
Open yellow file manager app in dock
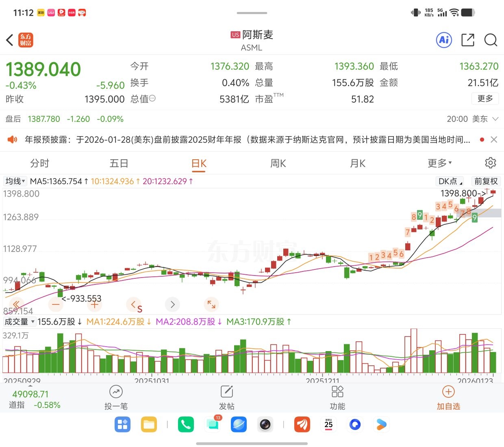(149, 425)
